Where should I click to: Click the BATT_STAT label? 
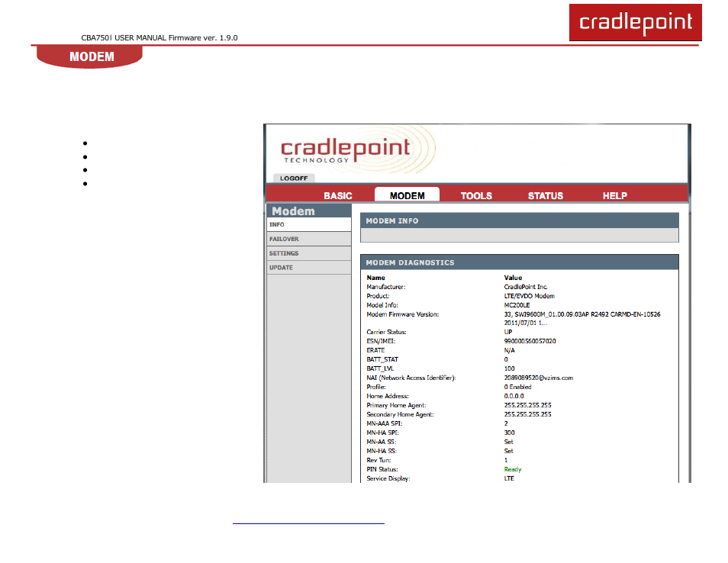tap(382, 359)
